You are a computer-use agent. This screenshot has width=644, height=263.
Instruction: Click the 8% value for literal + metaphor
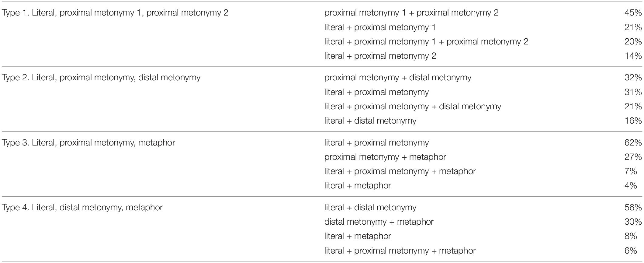(x=631, y=236)
